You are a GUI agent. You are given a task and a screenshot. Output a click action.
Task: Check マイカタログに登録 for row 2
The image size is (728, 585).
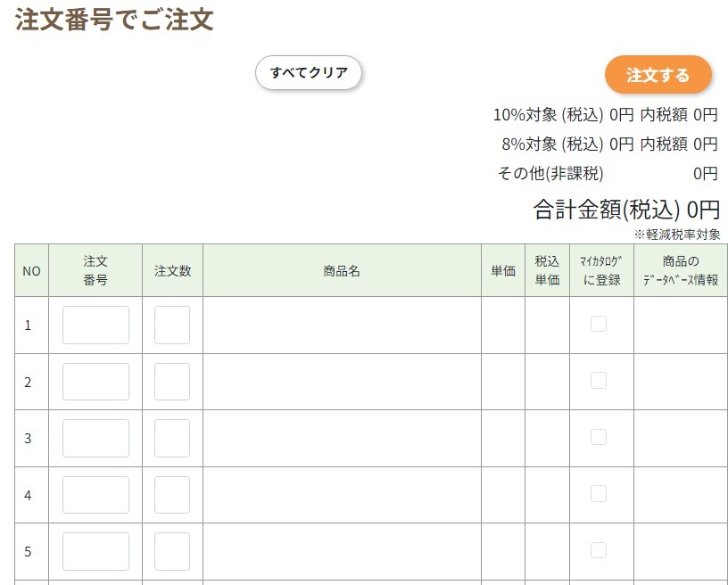[x=599, y=380]
